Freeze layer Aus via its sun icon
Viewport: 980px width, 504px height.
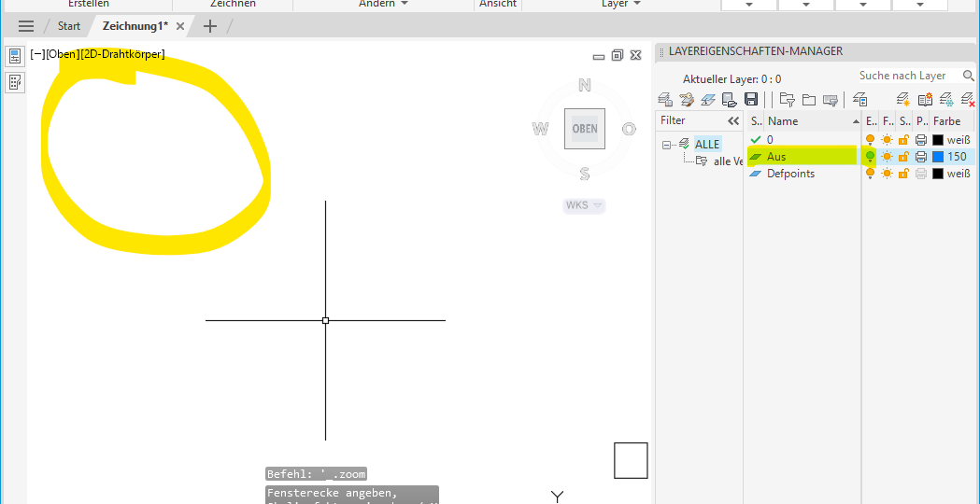click(888, 157)
